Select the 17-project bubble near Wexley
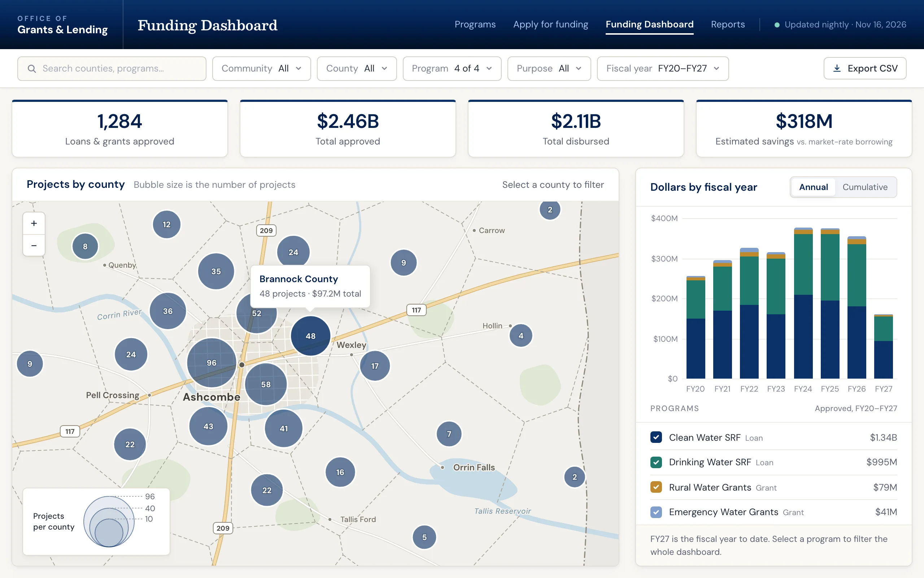This screenshot has height=578, width=924. coord(375,366)
